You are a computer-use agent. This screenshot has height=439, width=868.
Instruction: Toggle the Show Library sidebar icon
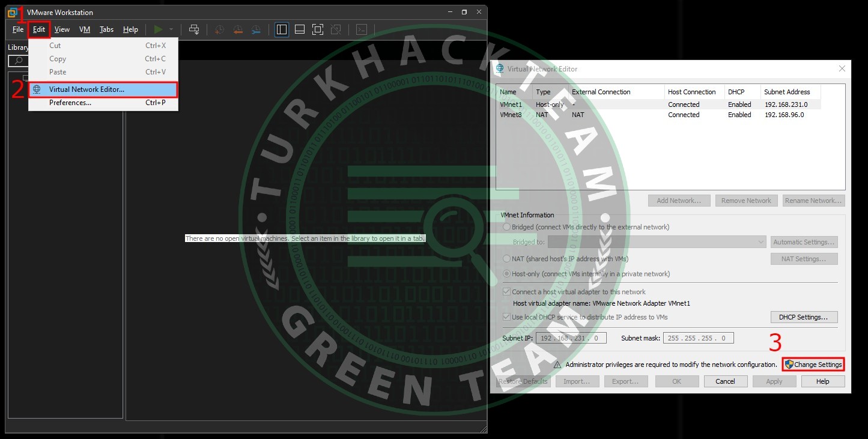tap(282, 29)
